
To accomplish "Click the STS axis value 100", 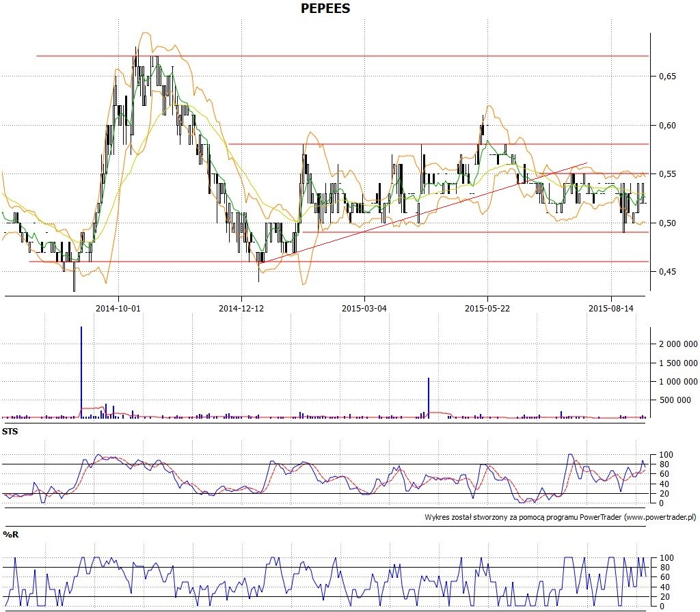I will point(666,455).
